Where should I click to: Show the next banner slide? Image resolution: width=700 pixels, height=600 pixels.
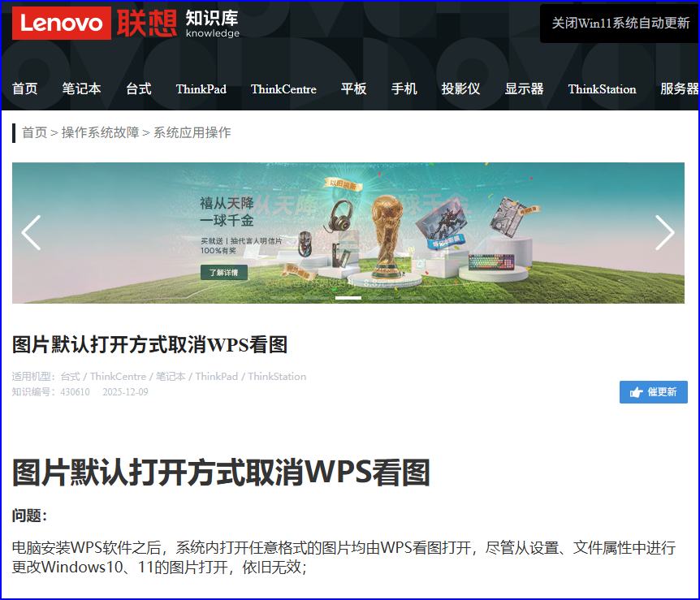(x=665, y=232)
